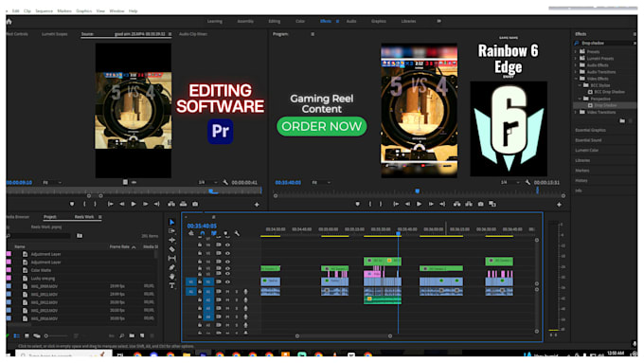The image size is (644, 363).
Task: Open Source monitor playback resolution dropdown
Action: click(207, 182)
